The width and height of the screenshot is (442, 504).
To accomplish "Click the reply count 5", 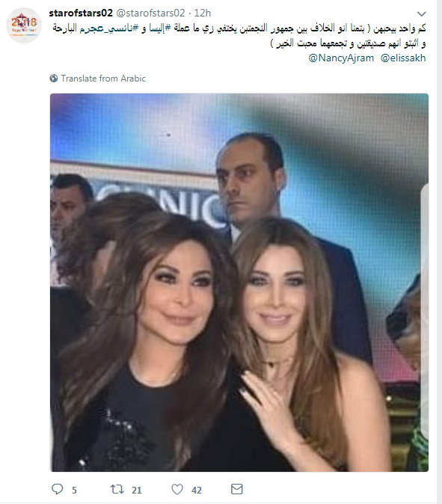I will tap(74, 491).
